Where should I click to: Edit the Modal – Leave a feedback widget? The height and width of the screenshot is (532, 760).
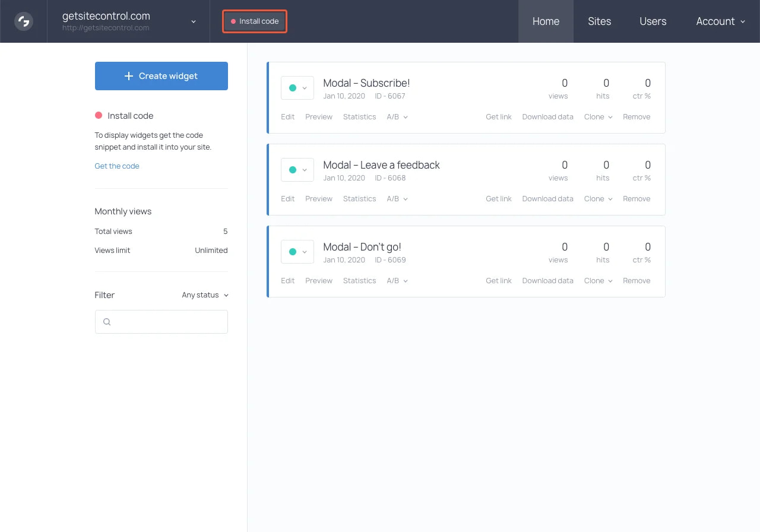288,199
